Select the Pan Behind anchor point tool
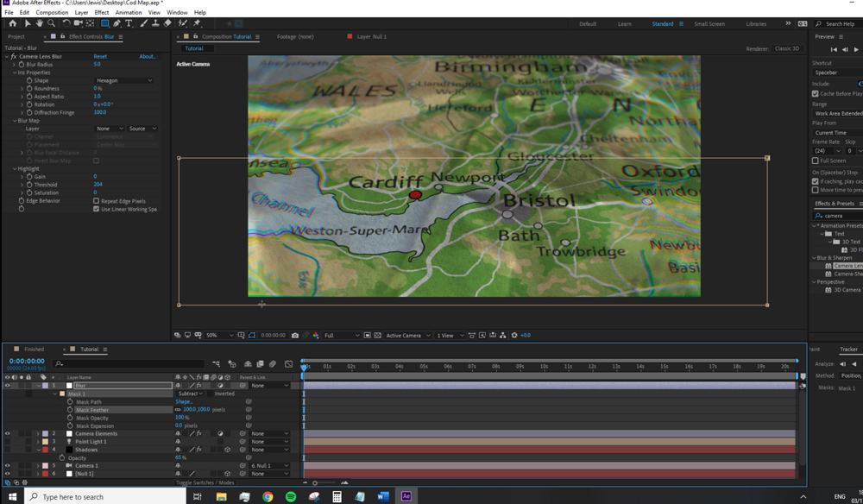This screenshot has height=504, width=863. click(x=91, y=23)
